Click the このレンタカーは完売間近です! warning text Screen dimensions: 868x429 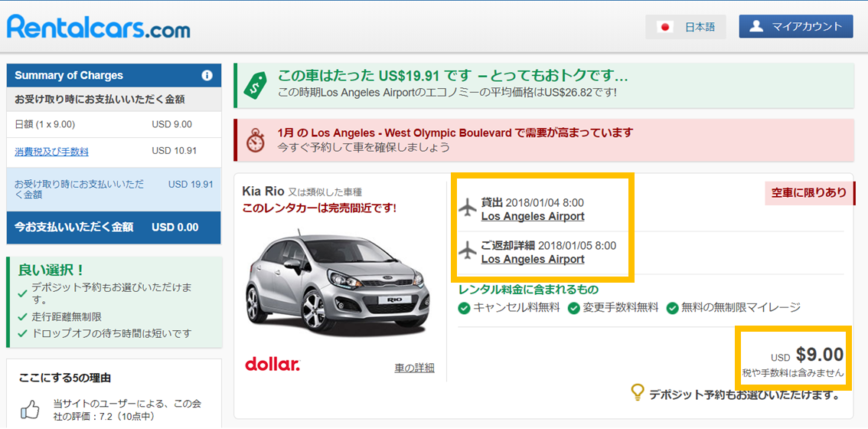point(319,209)
